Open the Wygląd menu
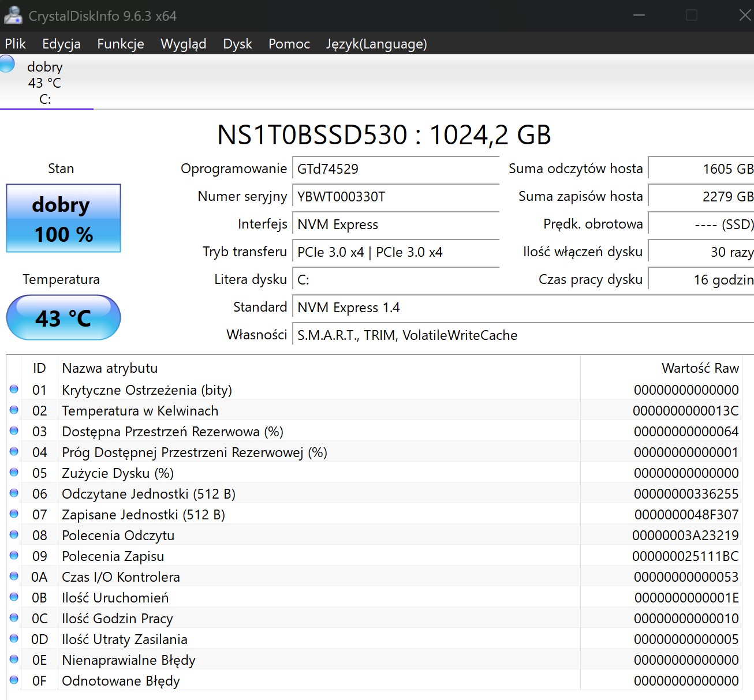 [183, 44]
